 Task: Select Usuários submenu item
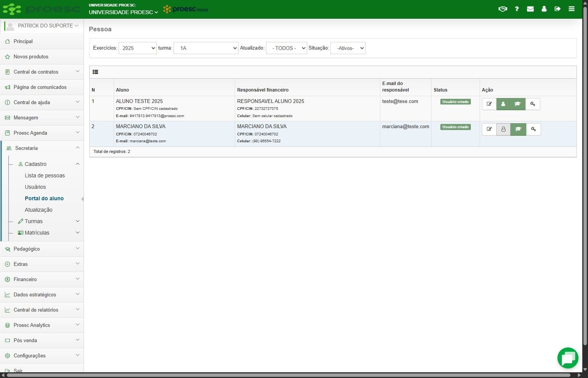[x=35, y=187]
